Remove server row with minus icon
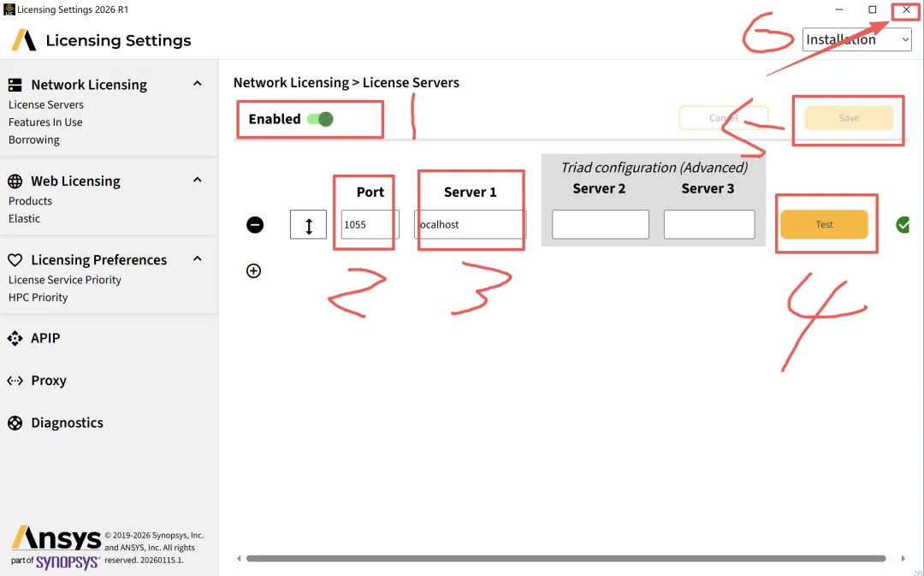Viewport: 924px width, 576px height. [x=255, y=224]
